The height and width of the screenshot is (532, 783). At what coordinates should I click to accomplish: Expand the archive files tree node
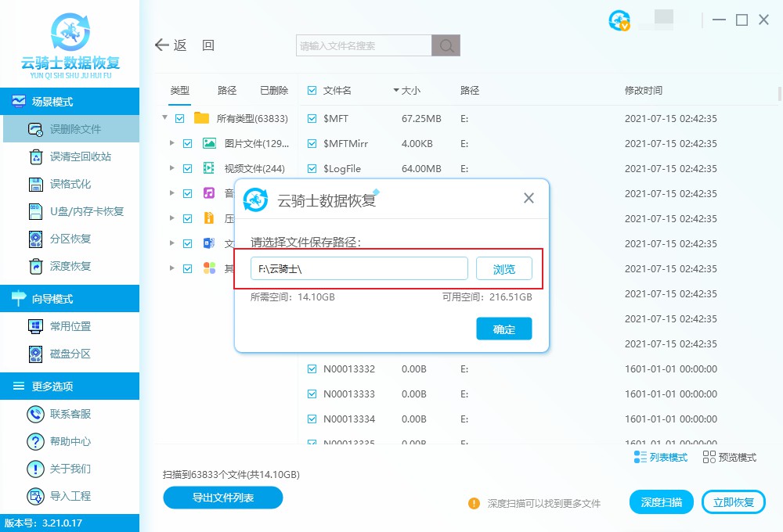pos(171,217)
